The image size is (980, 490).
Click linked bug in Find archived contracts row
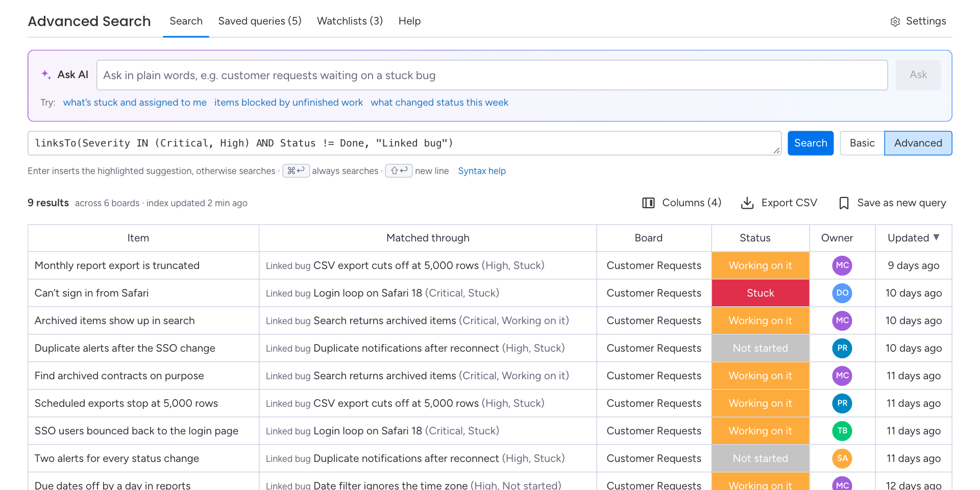385,376
